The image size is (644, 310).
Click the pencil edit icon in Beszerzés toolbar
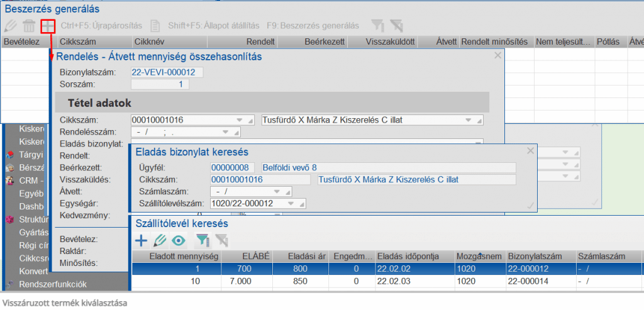tap(11, 26)
